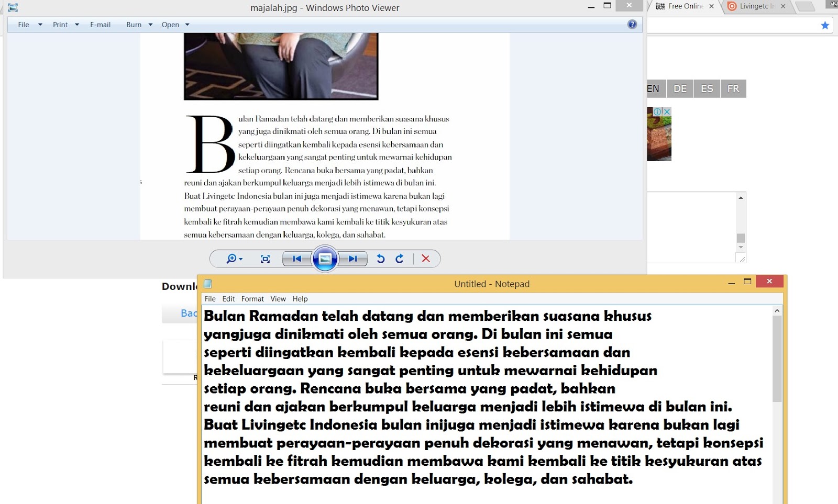Viewport: 838px width, 504px height.
Task: Expand the Burn menu options
Action: (x=150, y=24)
